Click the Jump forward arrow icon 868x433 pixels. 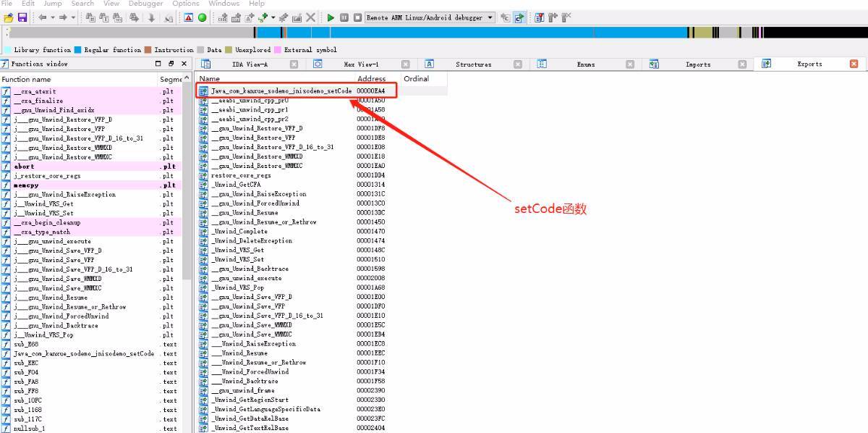click(x=63, y=17)
